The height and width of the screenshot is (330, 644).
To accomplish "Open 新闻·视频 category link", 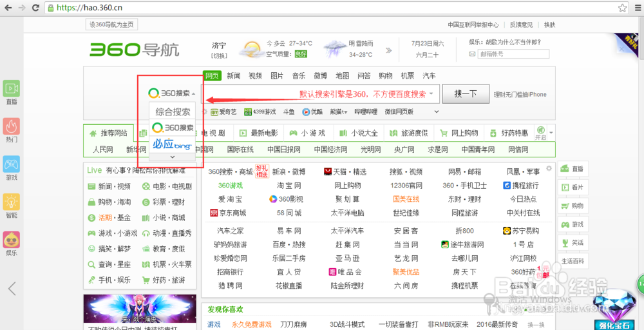I will pos(109,186).
